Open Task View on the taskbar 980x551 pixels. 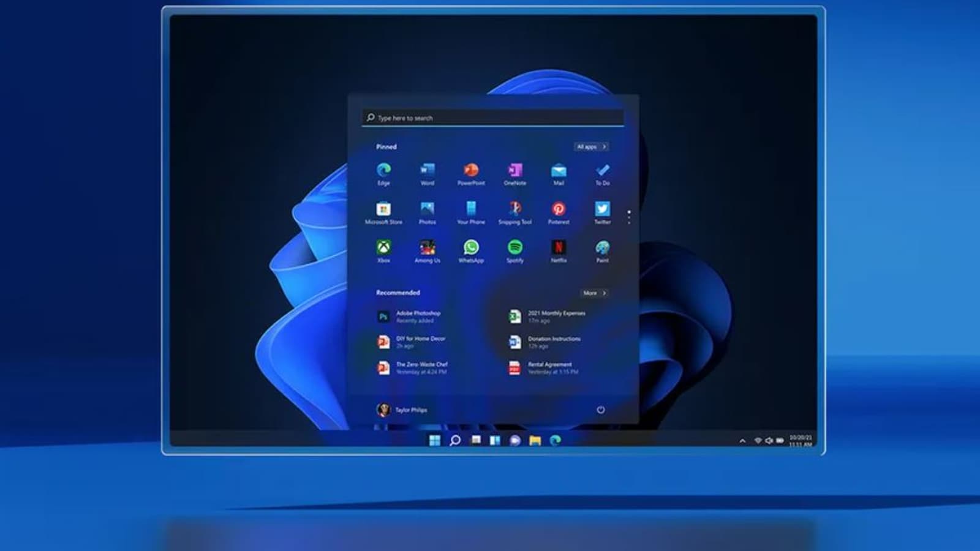click(475, 440)
